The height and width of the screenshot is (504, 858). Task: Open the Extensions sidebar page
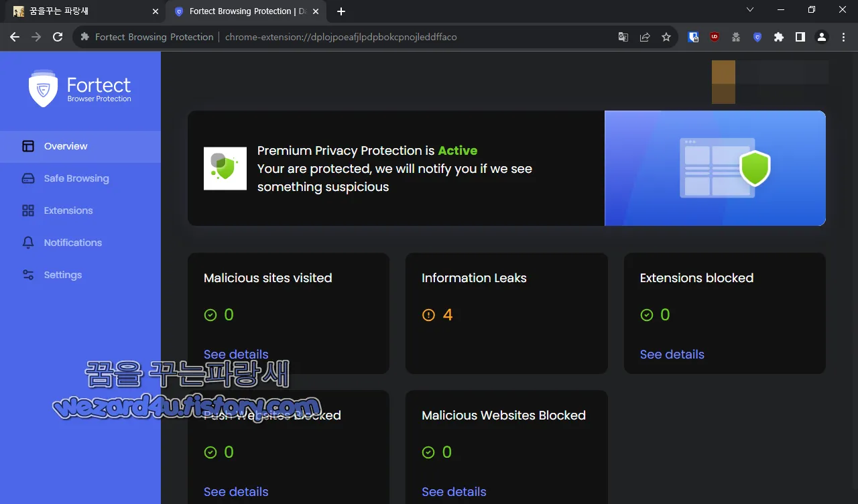click(x=80, y=210)
